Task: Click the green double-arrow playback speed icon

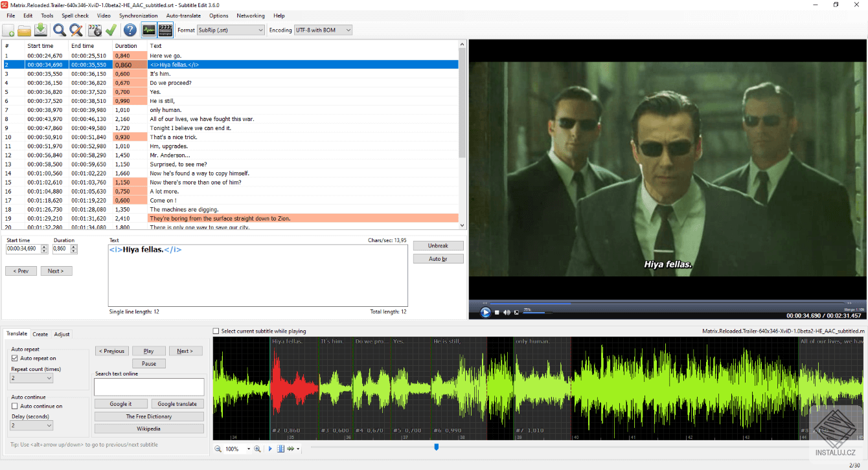Action: tap(291, 449)
